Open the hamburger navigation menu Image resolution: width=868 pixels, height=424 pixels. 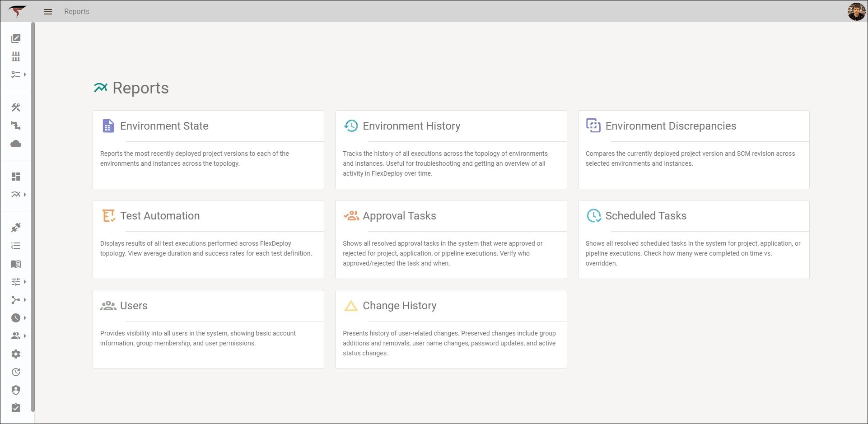pos(48,12)
